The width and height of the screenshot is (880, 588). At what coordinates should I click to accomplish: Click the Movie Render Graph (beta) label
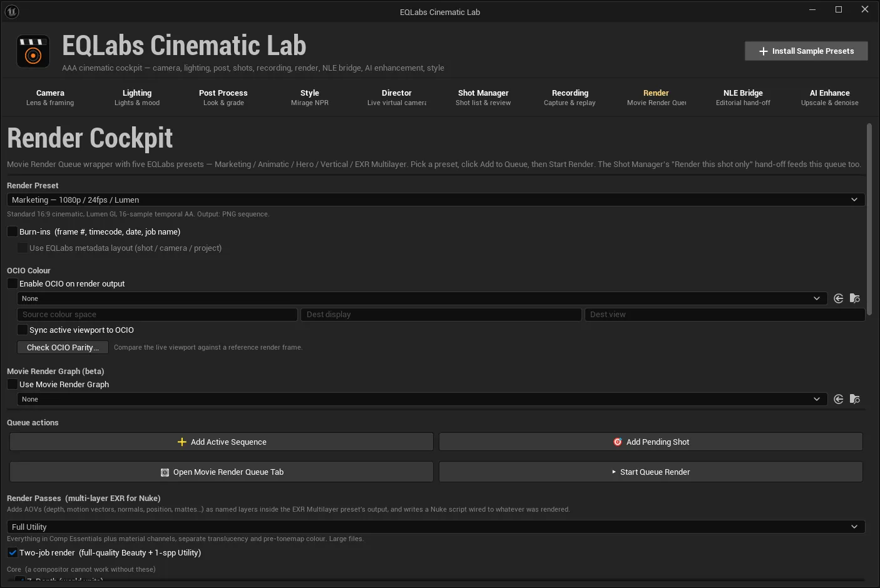[x=56, y=371]
